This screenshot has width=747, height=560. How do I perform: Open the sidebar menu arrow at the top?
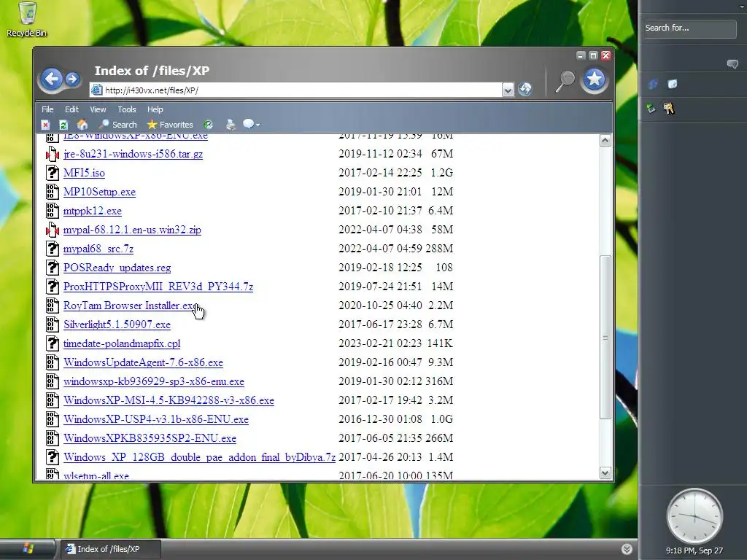(x=741, y=6)
